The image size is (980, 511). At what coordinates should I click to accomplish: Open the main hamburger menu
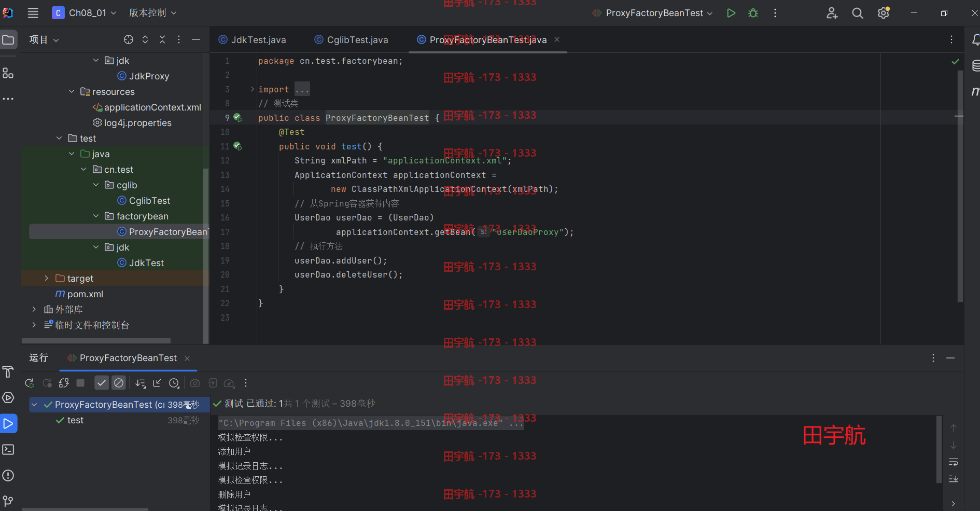tap(33, 13)
